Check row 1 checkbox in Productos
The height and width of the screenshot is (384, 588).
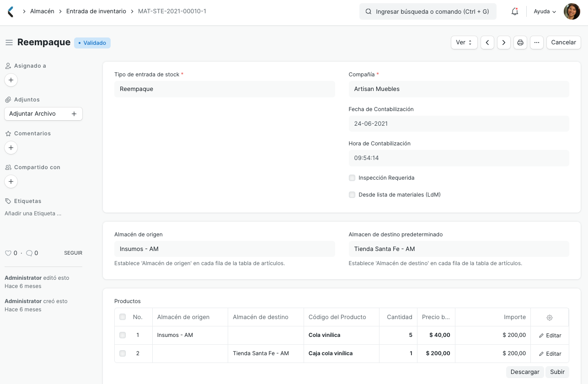123,335
